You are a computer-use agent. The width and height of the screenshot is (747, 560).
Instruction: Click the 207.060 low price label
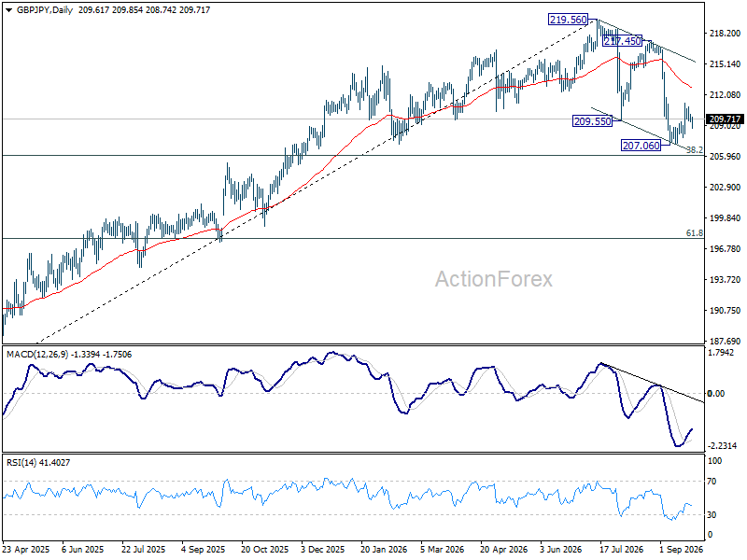[641, 146]
